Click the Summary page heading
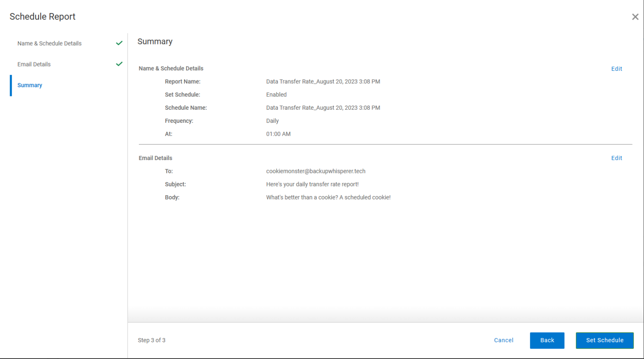 tap(155, 41)
